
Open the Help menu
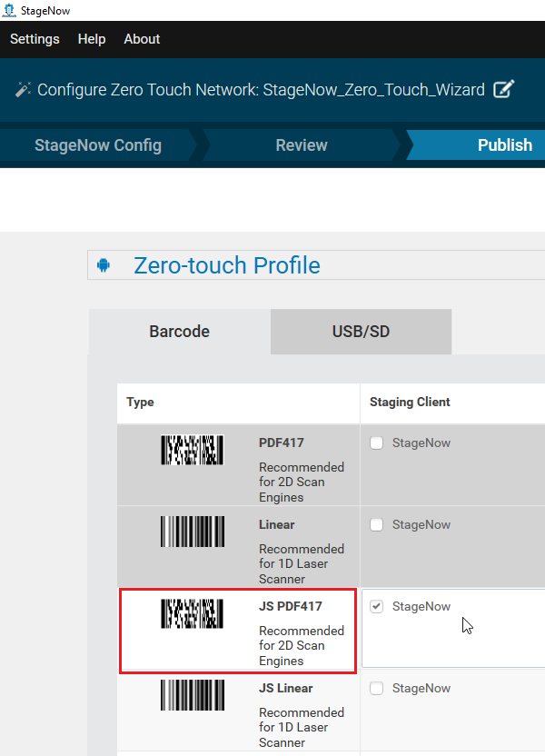point(92,39)
